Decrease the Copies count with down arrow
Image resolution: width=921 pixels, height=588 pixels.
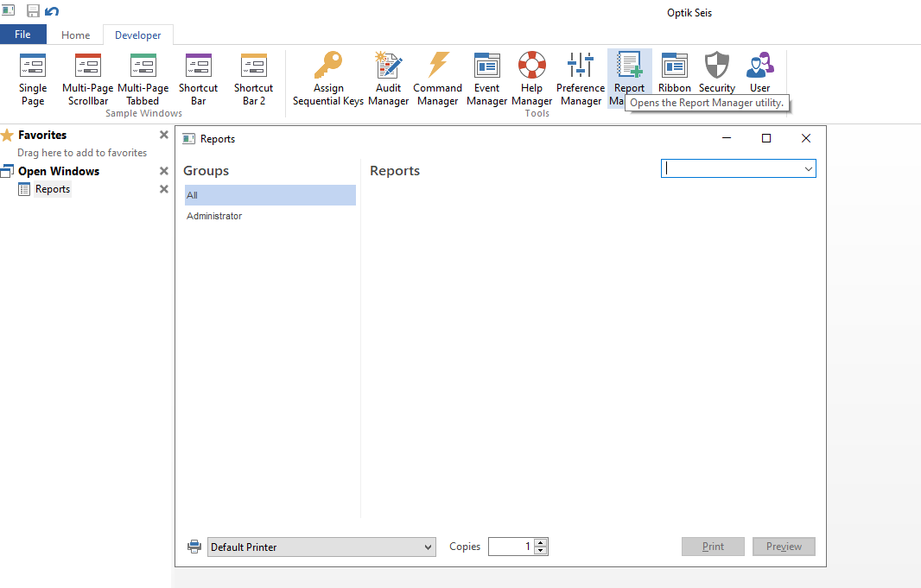540,551
